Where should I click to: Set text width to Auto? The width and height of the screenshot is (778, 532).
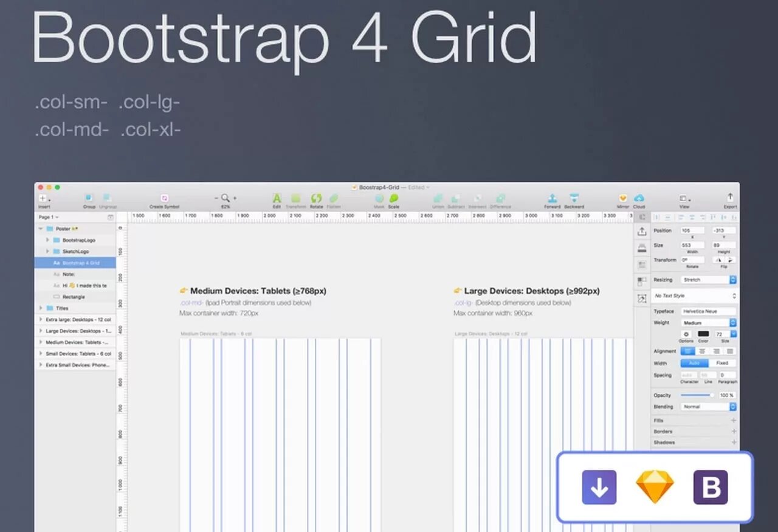click(x=695, y=363)
